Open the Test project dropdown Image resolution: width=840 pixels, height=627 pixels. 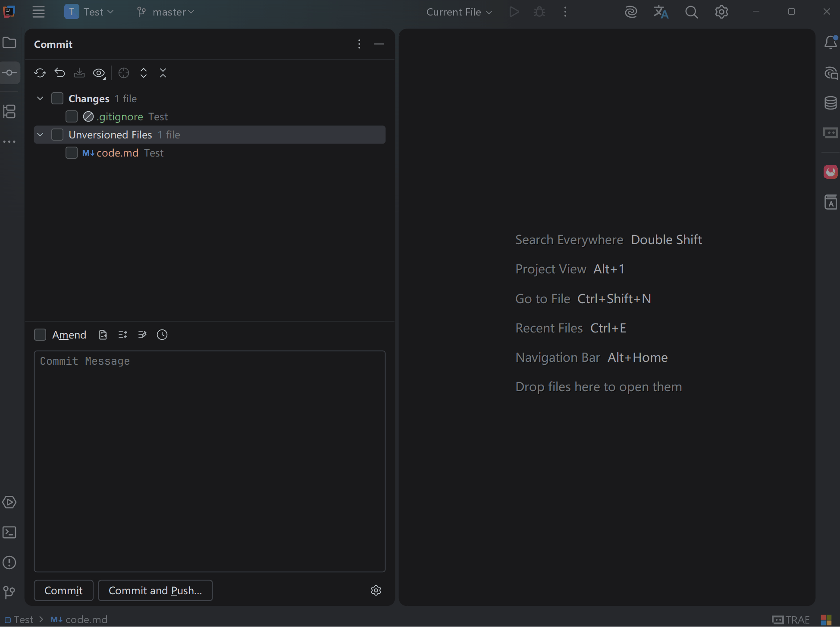pyautogui.click(x=89, y=12)
